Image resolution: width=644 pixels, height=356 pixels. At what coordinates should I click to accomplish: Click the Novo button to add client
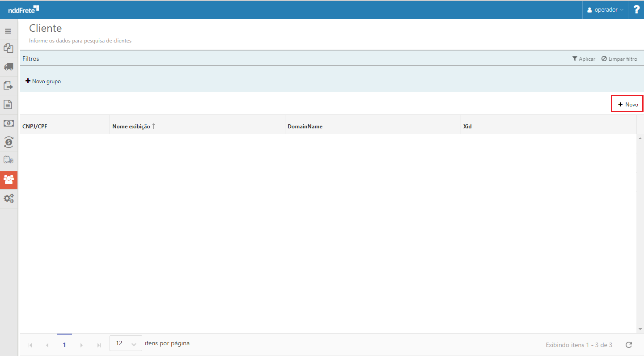pyautogui.click(x=627, y=104)
